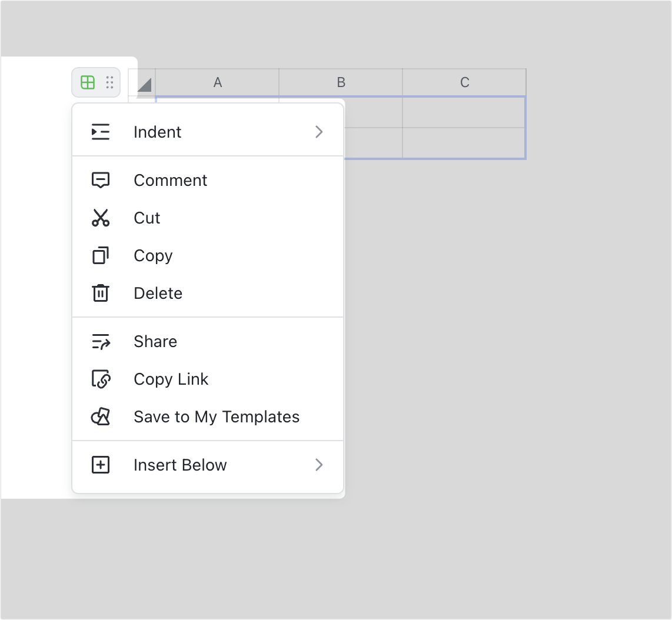This screenshot has height=620, width=672.
Task: Click the Comment speech bubble icon
Action: coord(101,180)
